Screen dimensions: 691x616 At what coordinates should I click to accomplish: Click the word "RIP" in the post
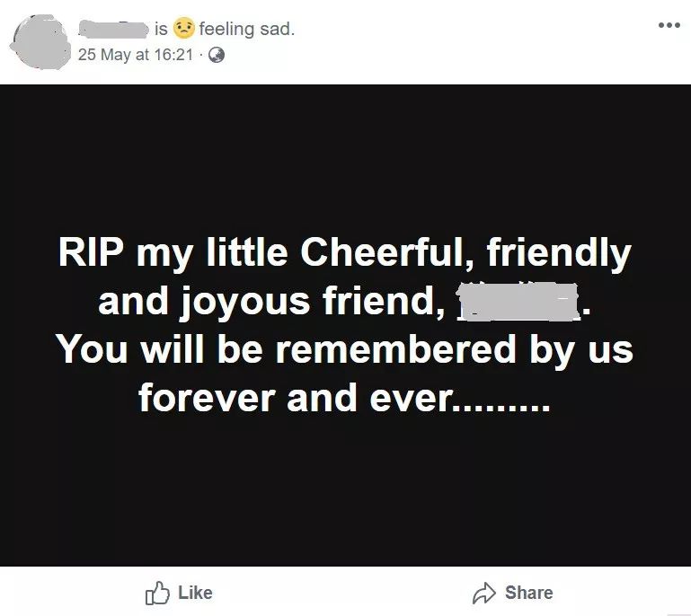pos(91,254)
